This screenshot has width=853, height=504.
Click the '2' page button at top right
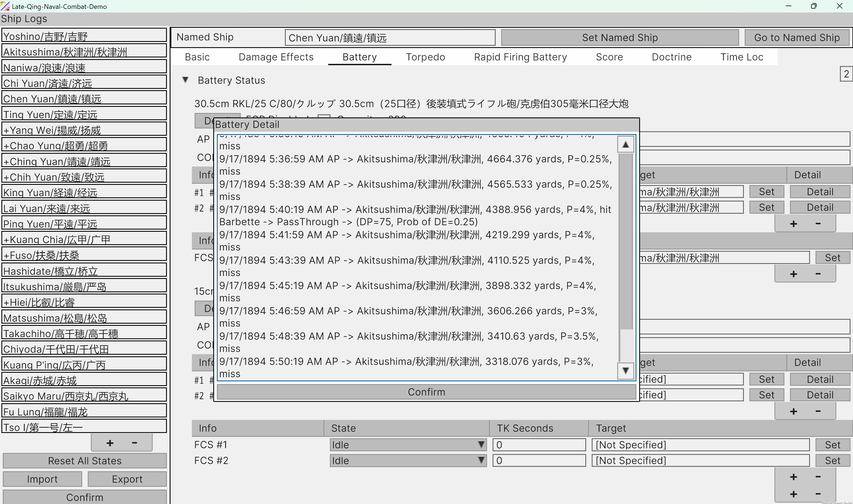coord(846,74)
